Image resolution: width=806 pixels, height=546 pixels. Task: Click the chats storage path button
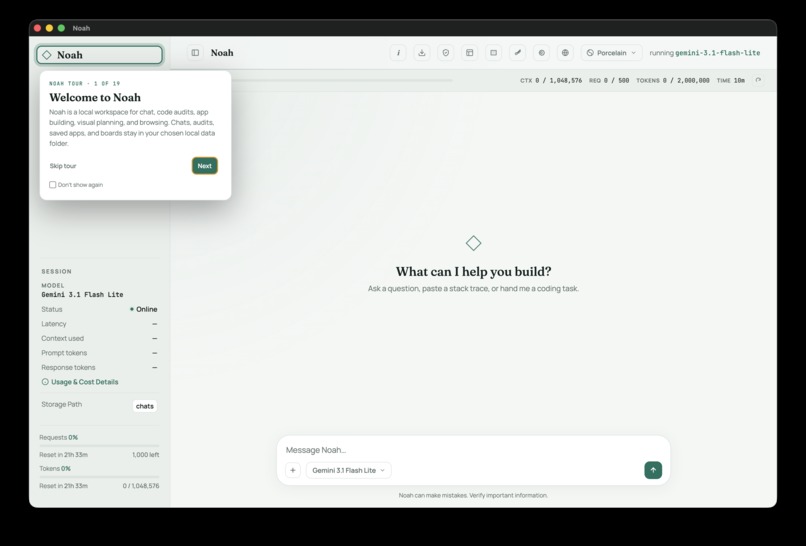144,406
